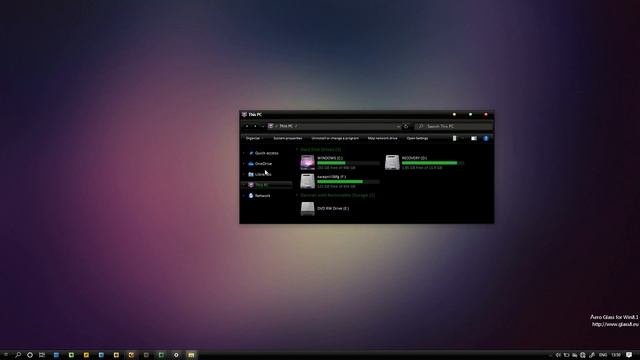This screenshot has height=360, width=640.
Task: Change the view with the view icon
Action: click(455, 138)
